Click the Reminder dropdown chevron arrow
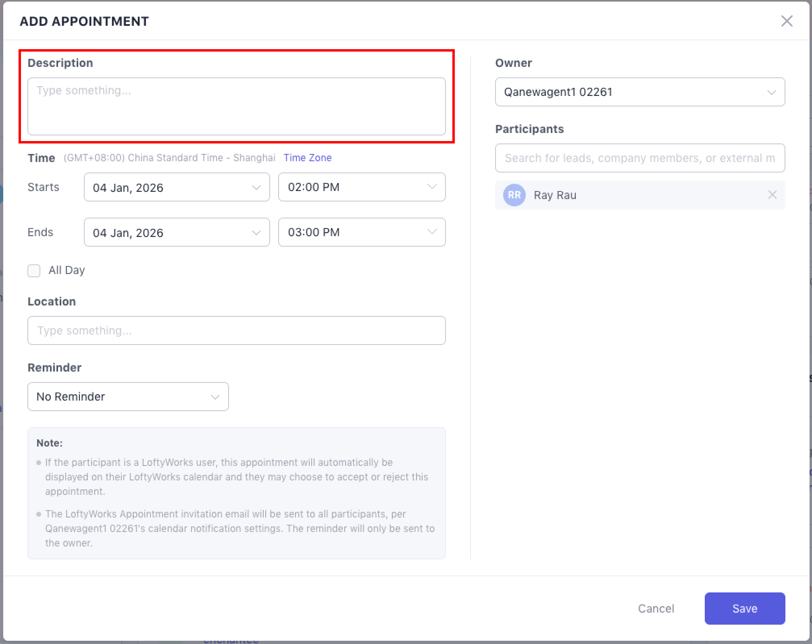 tap(215, 397)
